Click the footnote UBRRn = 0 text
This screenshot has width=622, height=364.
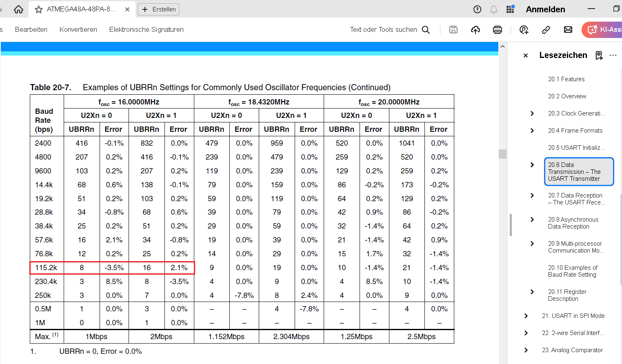click(100, 351)
